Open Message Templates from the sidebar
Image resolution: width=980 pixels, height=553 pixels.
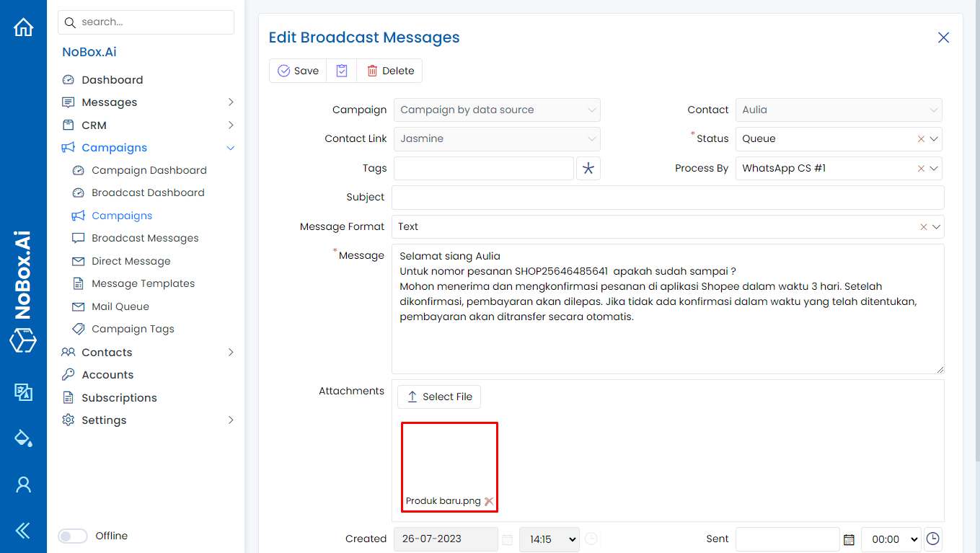tap(143, 283)
